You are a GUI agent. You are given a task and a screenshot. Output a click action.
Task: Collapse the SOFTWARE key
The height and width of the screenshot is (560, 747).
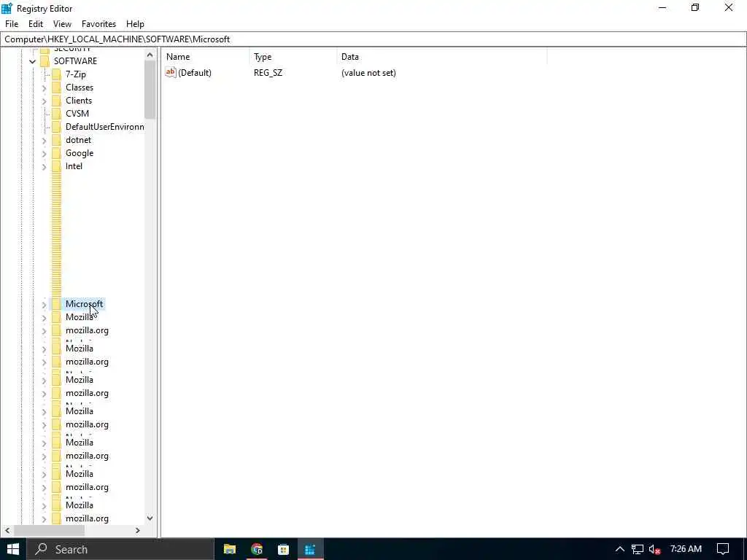pyautogui.click(x=32, y=61)
